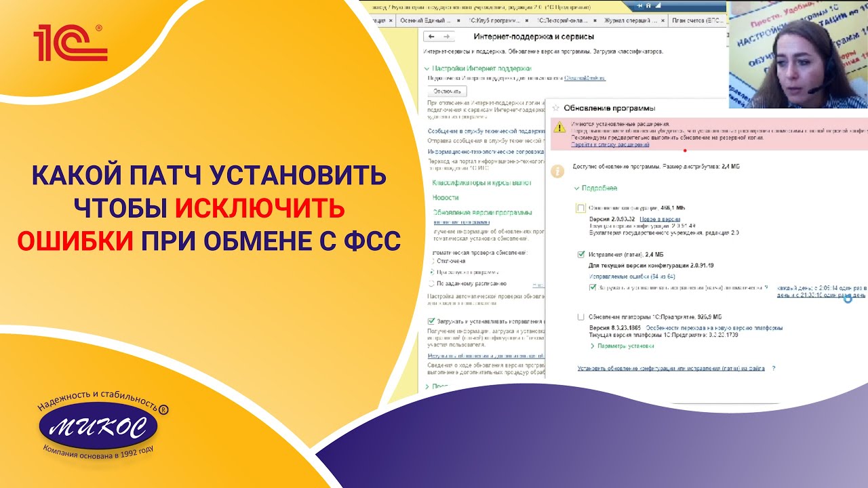This screenshot has height=488, width=868.
Task: Click the Версия 8.3.23.1865 text
Action: coord(616,327)
